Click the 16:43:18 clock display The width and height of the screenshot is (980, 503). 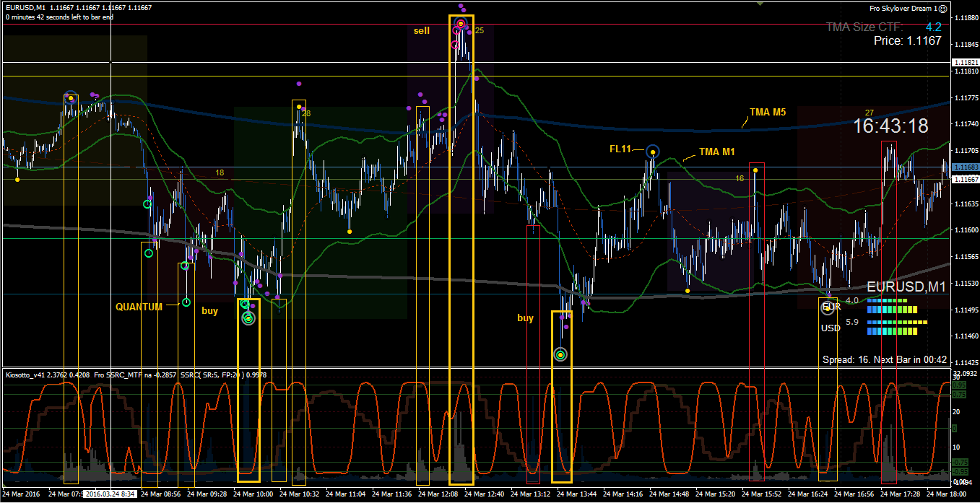coord(890,126)
